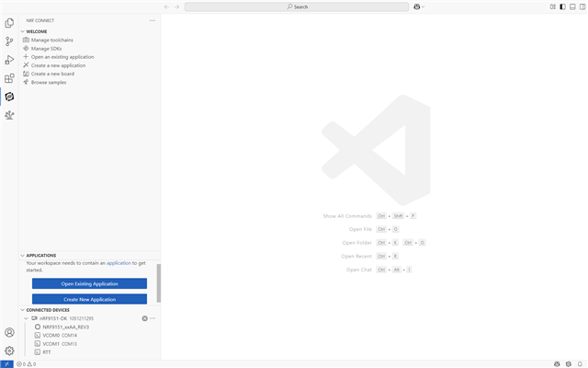588x368 pixels.
Task: Follow the 'application' hyperlink
Action: pyautogui.click(x=119, y=263)
